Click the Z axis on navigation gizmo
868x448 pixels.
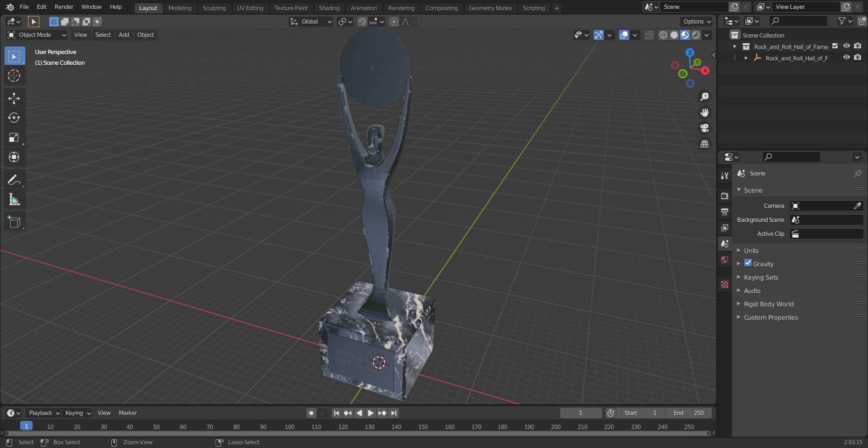[689, 53]
